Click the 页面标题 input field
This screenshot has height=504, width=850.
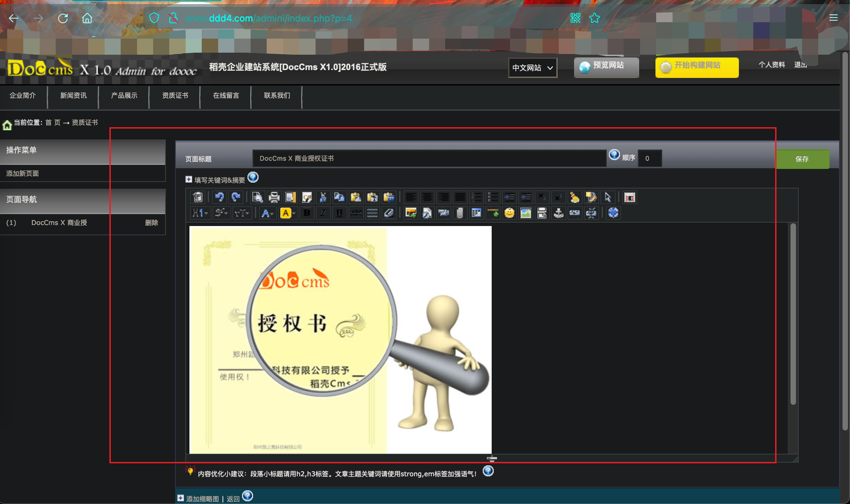click(x=429, y=158)
